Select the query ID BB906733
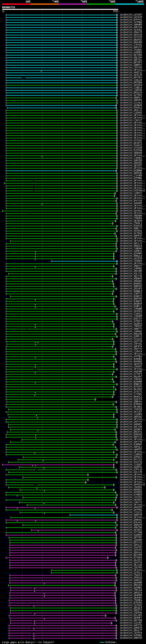Screen dimensions: 146x644 8,7
